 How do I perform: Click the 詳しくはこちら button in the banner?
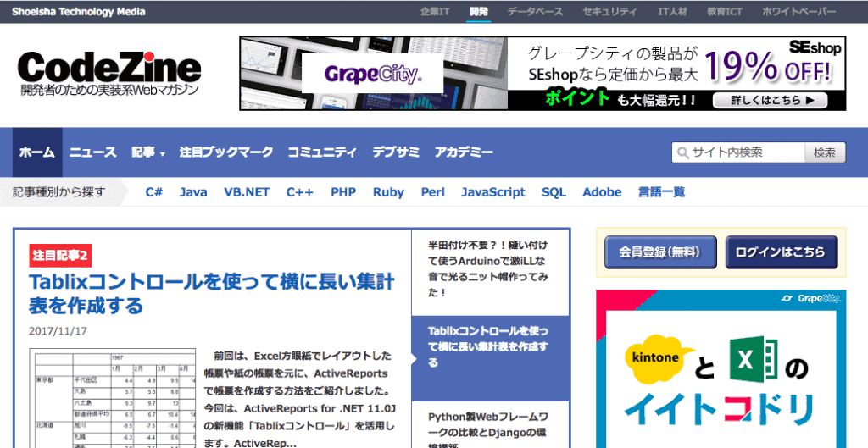[x=770, y=100]
